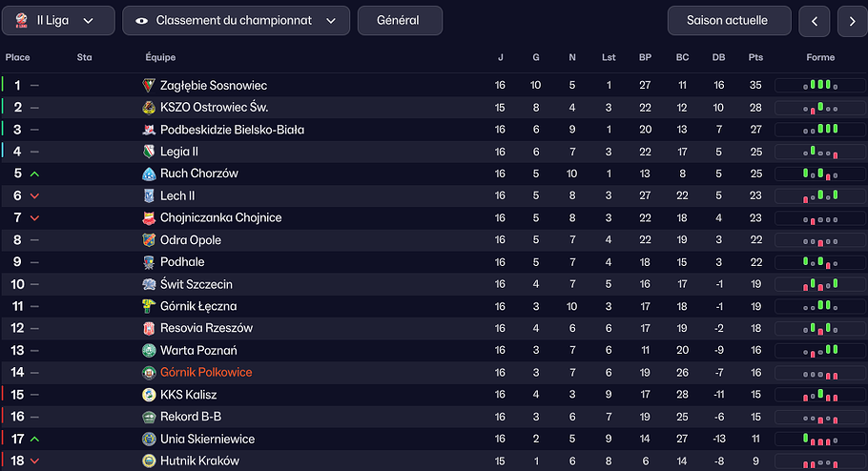Go to the previous season arrow
868x471 pixels.
(x=814, y=20)
